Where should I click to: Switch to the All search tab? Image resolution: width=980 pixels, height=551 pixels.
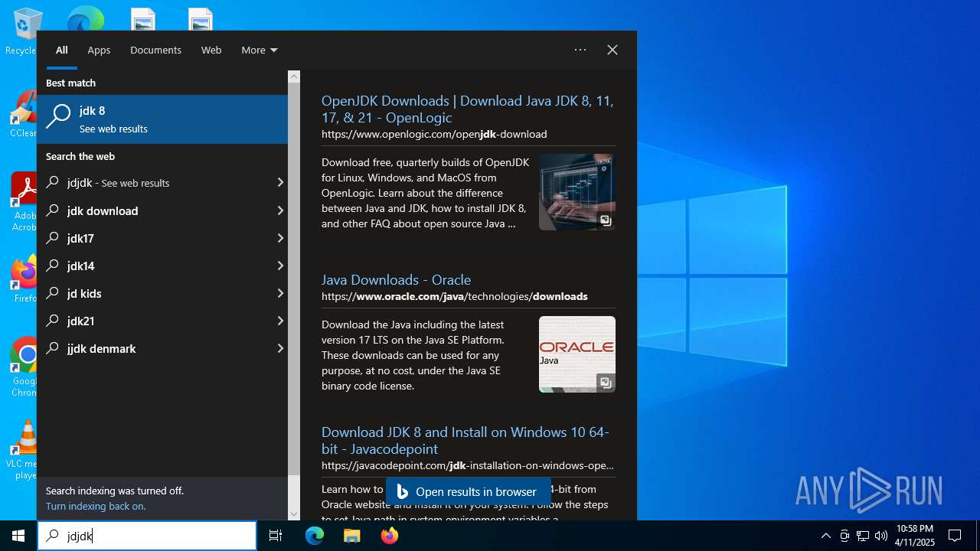62,50
